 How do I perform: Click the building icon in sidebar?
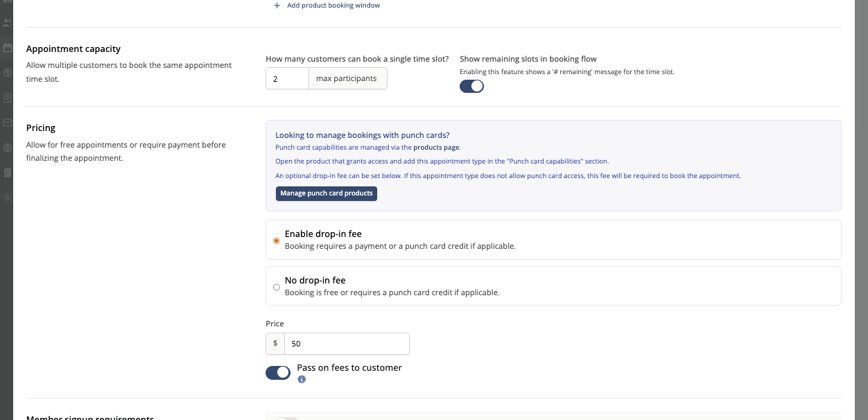(x=7, y=173)
